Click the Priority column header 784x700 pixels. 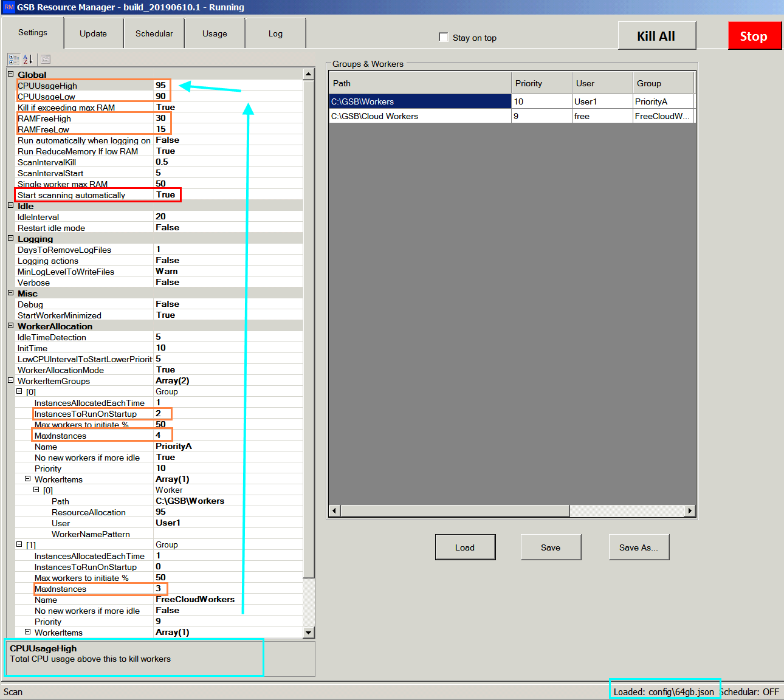(542, 83)
